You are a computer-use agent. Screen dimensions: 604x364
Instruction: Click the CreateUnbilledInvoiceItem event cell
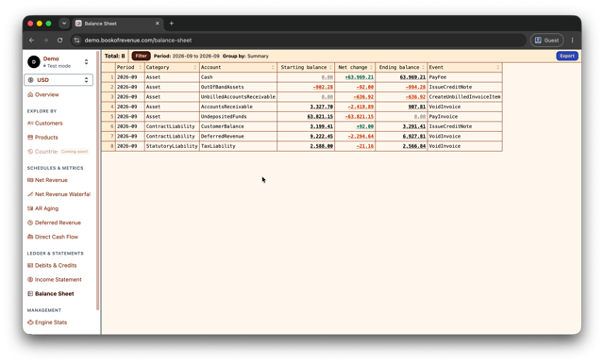464,97
